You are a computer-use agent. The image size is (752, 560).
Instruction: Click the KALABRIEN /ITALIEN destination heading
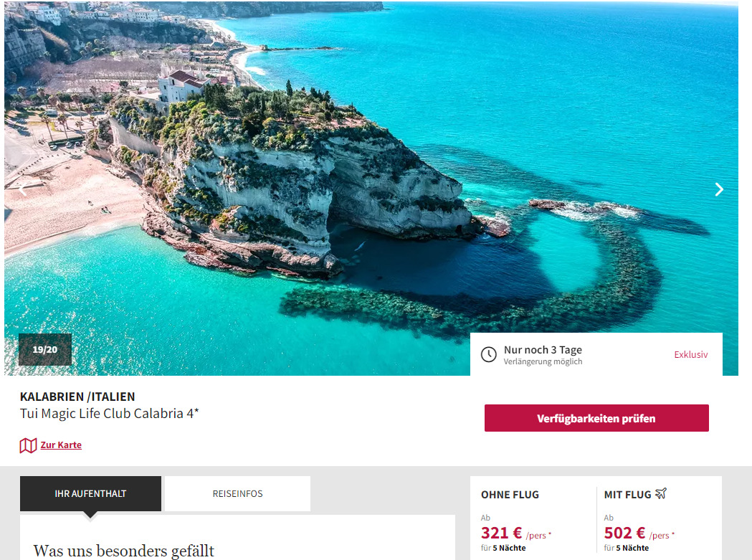pyautogui.click(x=77, y=397)
